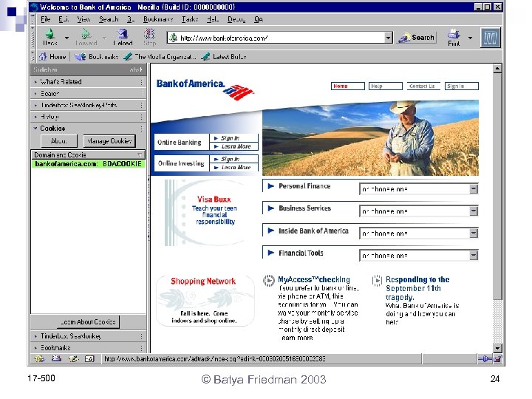Select the bankofamerica.com BOACOOKIE row
Image resolution: width=532 pixels, height=399 pixels.
coord(88,164)
